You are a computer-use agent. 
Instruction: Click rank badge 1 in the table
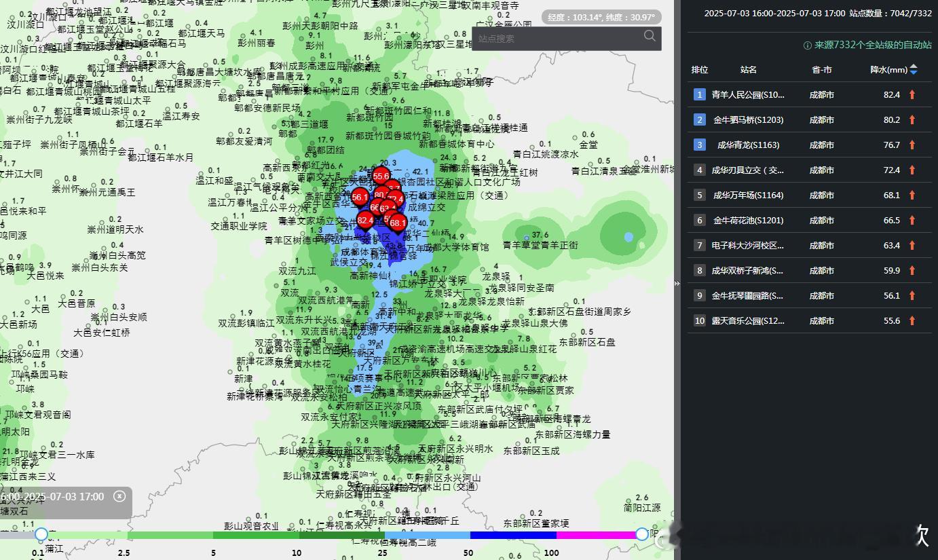click(699, 95)
